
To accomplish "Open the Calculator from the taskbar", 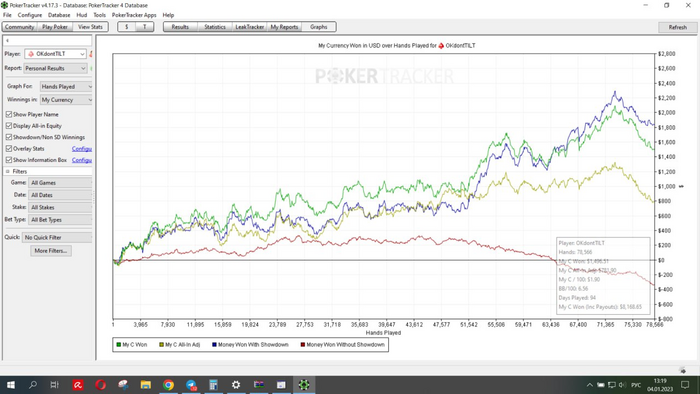I will [x=213, y=385].
